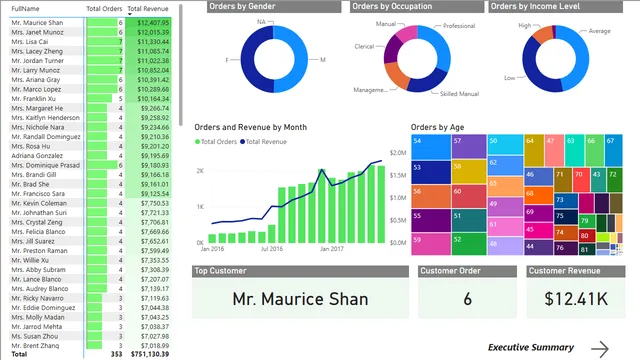
Task: Open the Executive Summary link
Action: pos(531,348)
